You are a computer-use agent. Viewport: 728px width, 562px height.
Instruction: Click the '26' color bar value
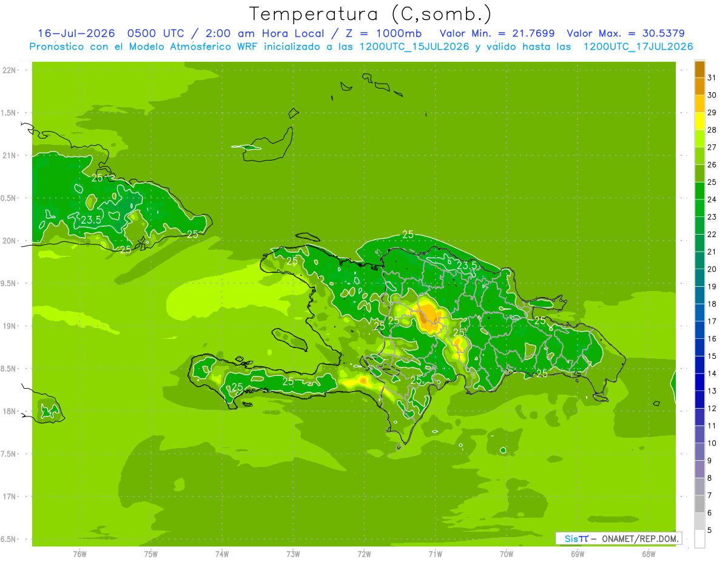coord(712,164)
